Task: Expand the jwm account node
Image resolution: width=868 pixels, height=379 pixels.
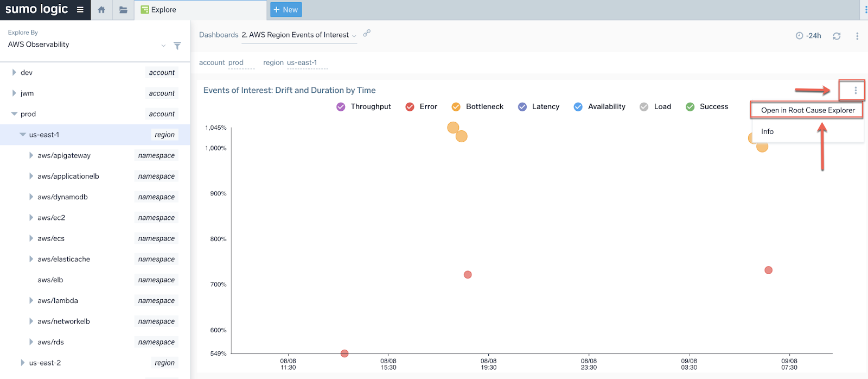Action: (x=14, y=93)
